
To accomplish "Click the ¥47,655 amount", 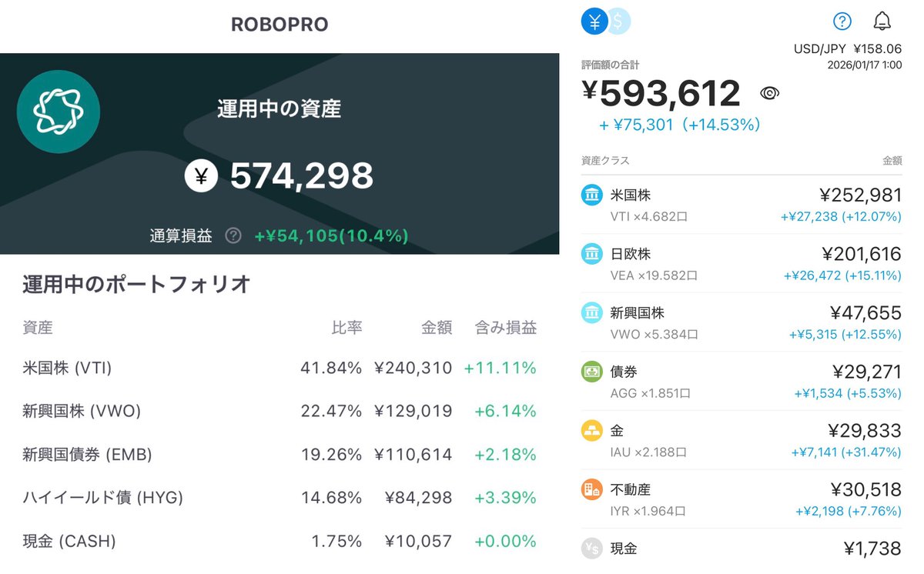I will [866, 313].
